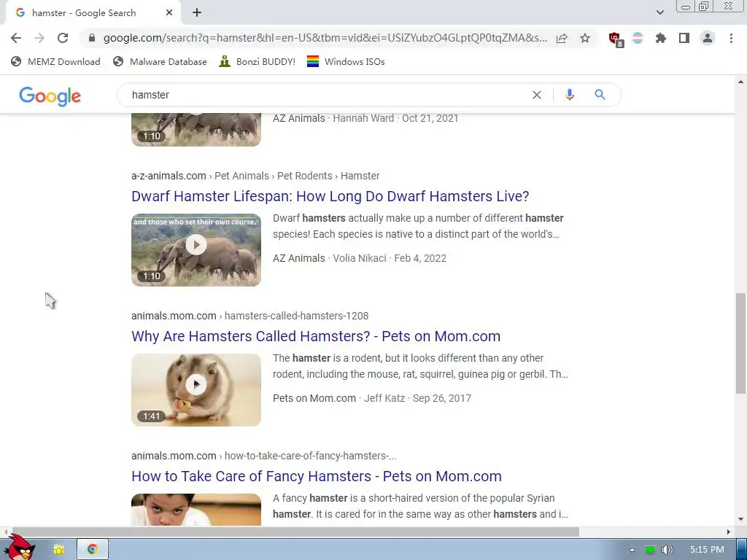
Task: Click the pink and blue striped extension icon
Action: [x=638, y=38]
